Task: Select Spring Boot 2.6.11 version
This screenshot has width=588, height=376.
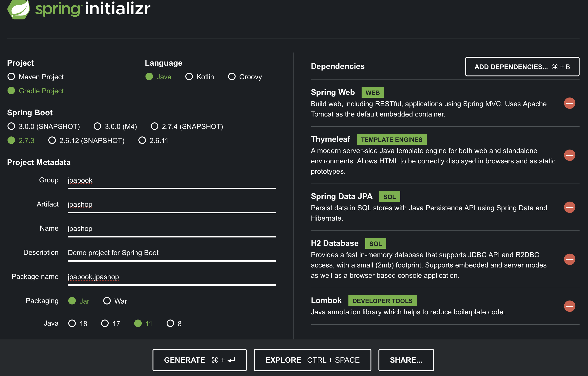Action: [x=142, y=140]
